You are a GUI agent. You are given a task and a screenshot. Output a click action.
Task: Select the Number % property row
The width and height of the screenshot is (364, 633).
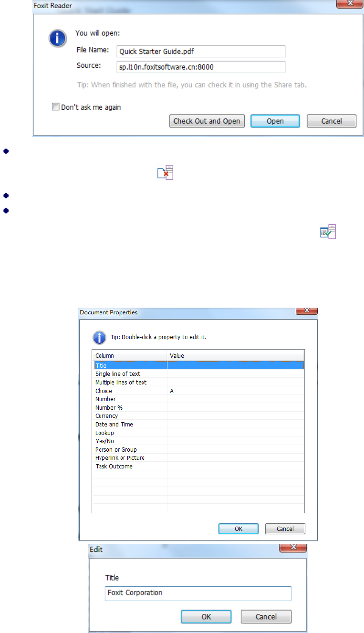[x=198, y=407]
